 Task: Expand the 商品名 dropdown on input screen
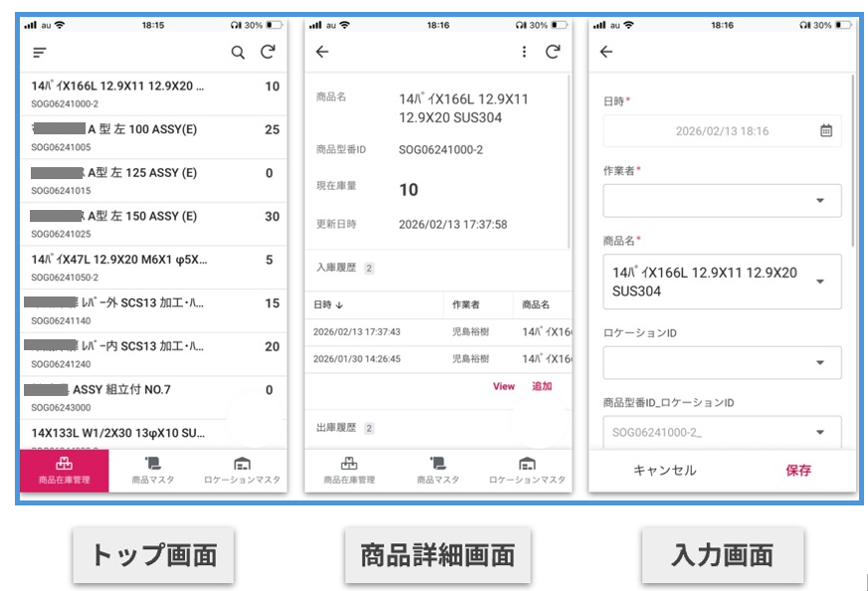(x=820, y=282)
